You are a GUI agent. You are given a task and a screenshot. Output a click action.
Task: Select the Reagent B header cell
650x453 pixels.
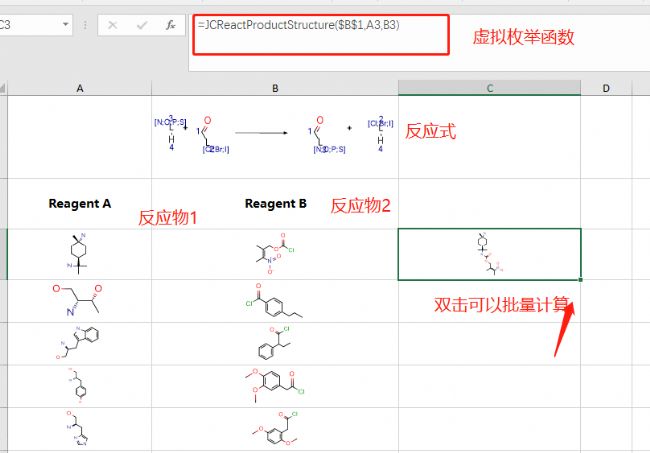point(275,204)
